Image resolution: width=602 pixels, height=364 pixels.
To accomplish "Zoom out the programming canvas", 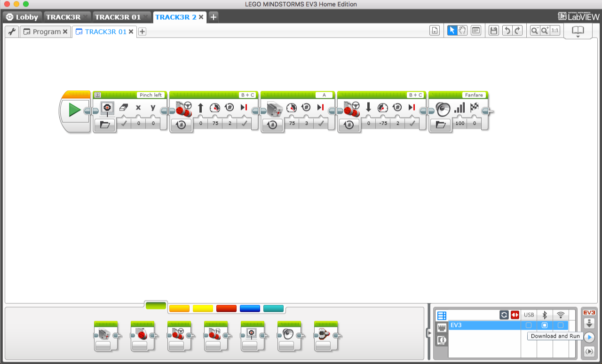I will 535,31.
